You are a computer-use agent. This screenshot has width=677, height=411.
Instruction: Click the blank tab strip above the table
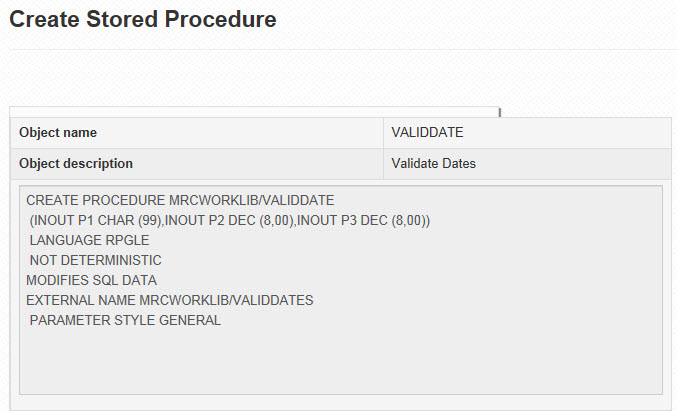click(x=254, y=112)
